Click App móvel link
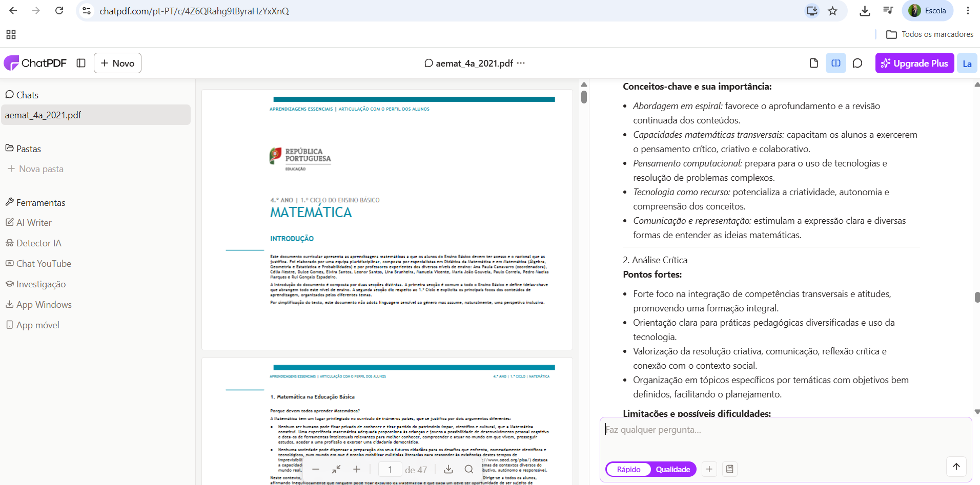The width and height of the screenshot is (980, 485). click(x=32, y=325)
